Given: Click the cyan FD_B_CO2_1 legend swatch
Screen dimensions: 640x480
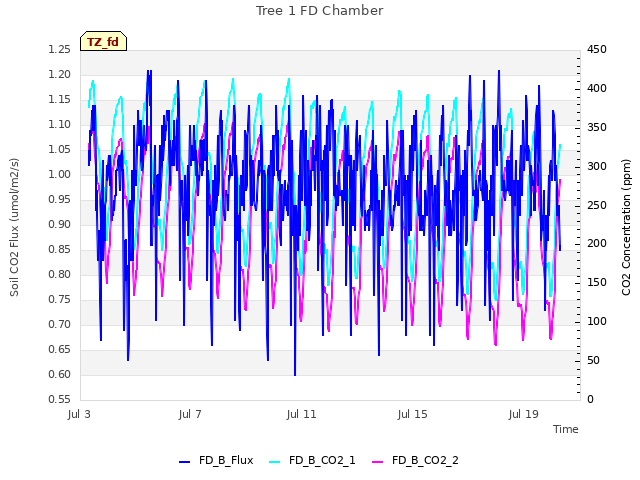Looking at the screenshot, I should point(275,462).
